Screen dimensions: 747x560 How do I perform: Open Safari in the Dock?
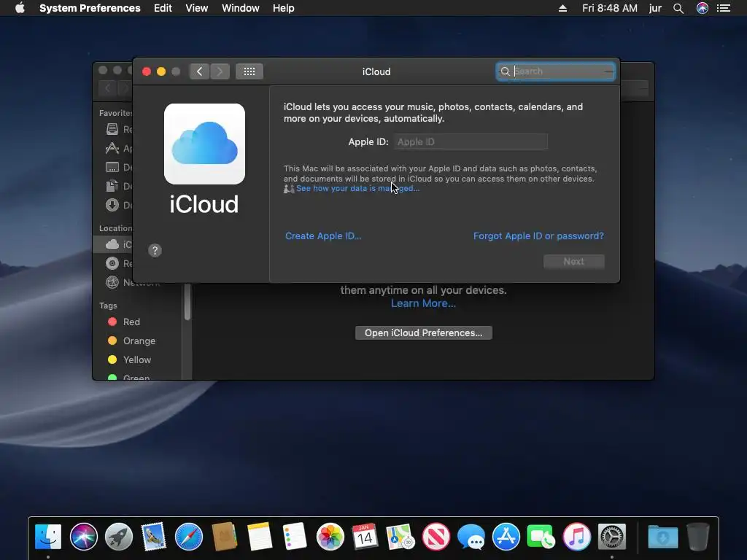pyautogui.click(x=189, y=537)
